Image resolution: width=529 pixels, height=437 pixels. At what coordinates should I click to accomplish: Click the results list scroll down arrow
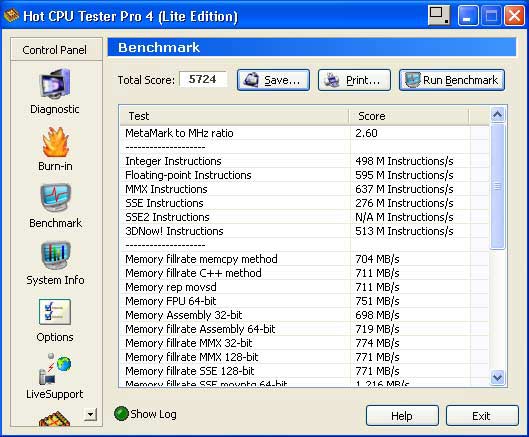(x=498, y=377)
